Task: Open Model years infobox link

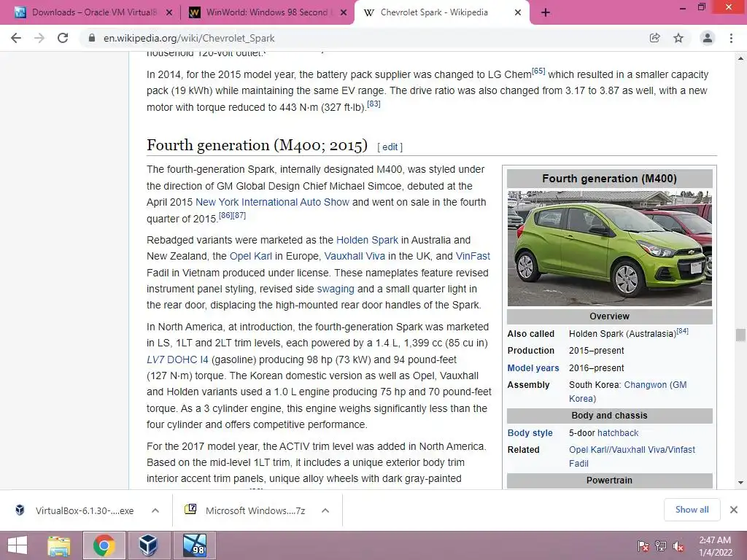Action: (x=533, y=367)
